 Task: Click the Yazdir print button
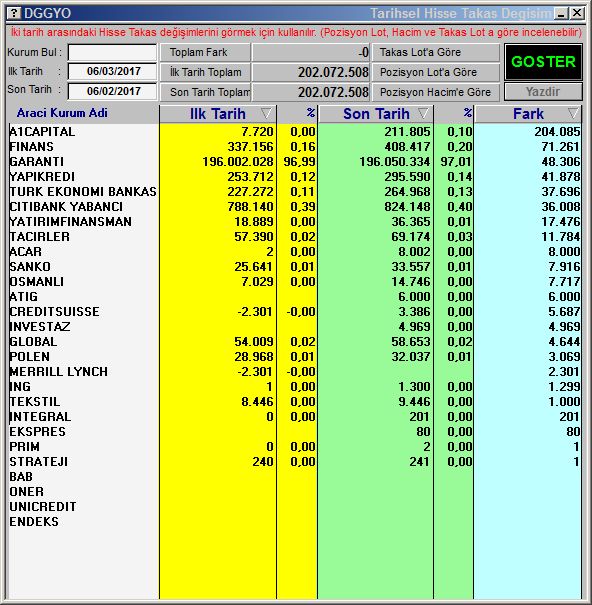pyautogui.click(x=543, y=92)
